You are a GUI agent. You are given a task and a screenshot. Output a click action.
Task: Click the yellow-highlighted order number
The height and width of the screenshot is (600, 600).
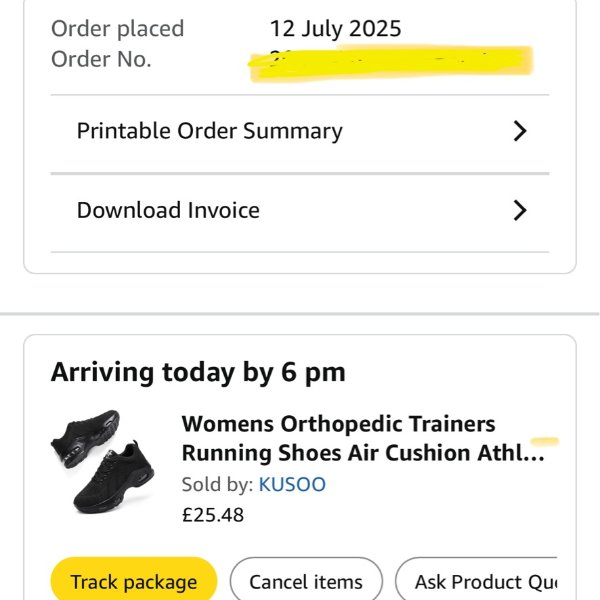pyautogui.click(x=390, y=61)
